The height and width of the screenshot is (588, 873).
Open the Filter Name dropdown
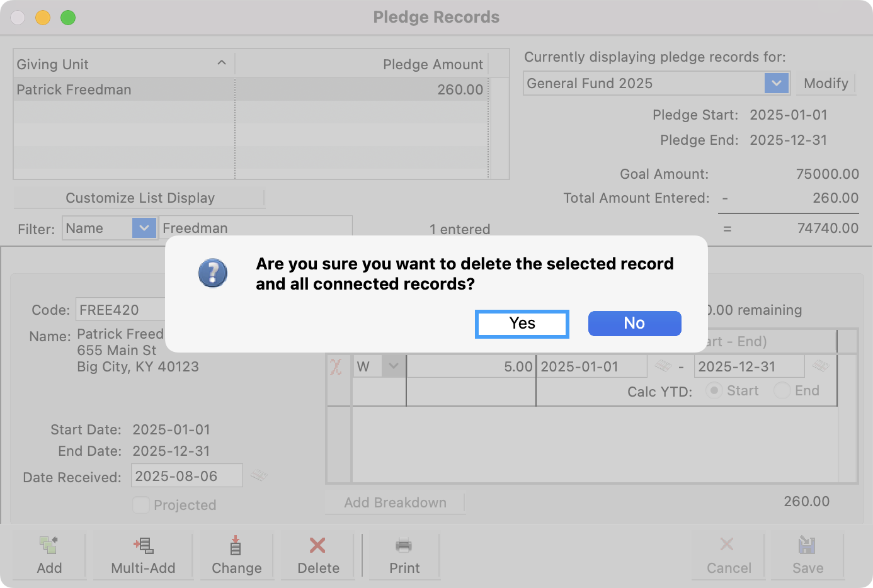(x=144, y=228)
